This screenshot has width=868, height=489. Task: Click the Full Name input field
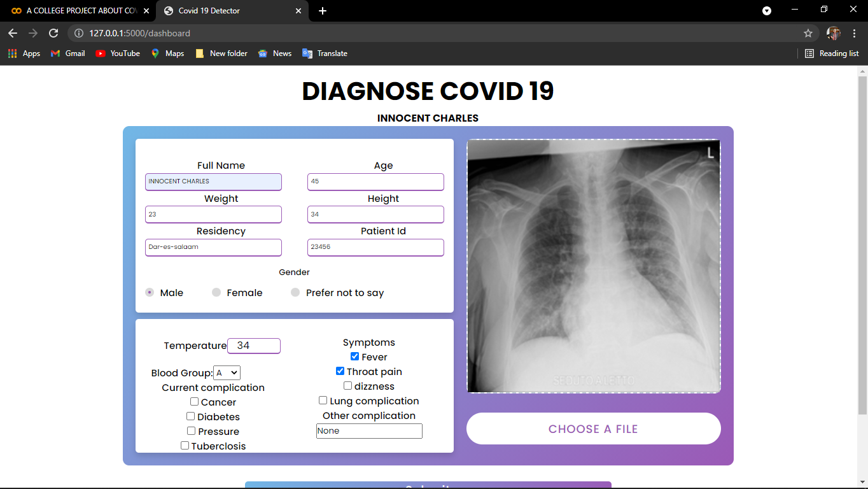coord(213,181)
